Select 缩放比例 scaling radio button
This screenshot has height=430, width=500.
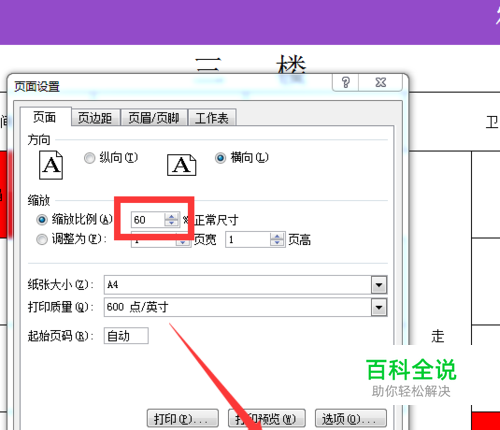click(42, 220)
